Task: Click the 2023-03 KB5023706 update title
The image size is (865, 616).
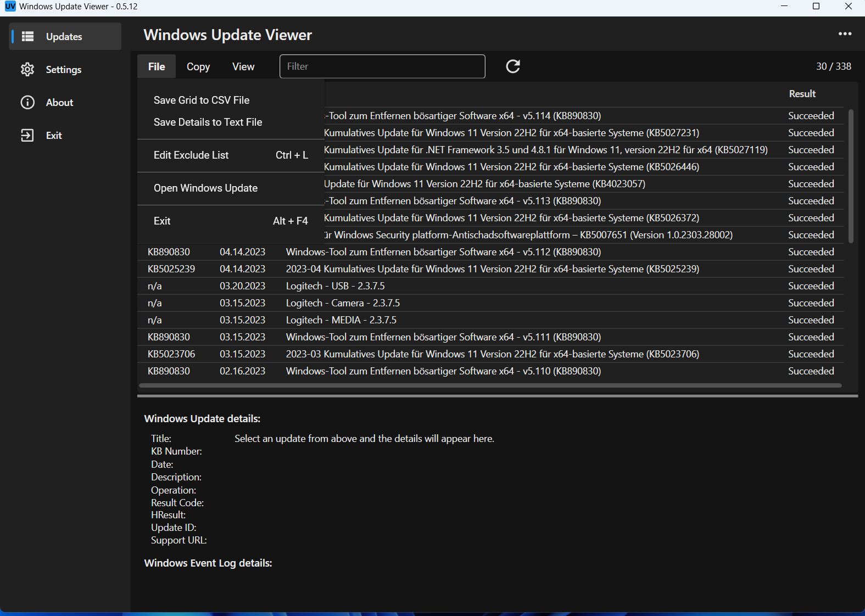Action: click(x=493, y=354)
